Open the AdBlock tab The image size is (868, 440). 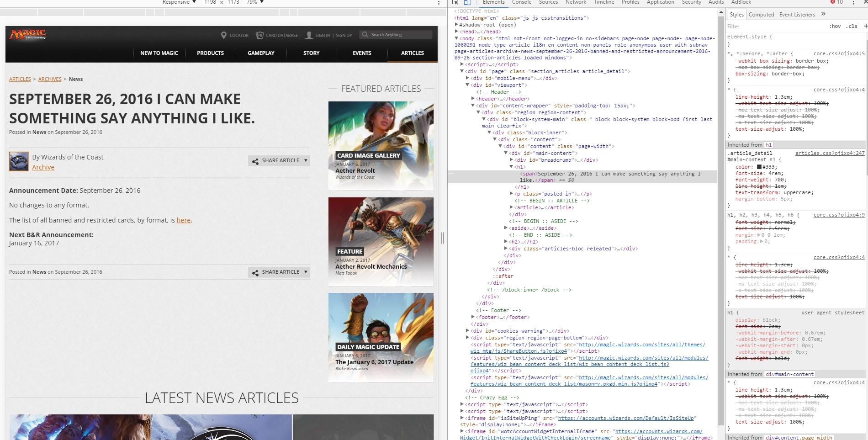click(x=741, y=2)
